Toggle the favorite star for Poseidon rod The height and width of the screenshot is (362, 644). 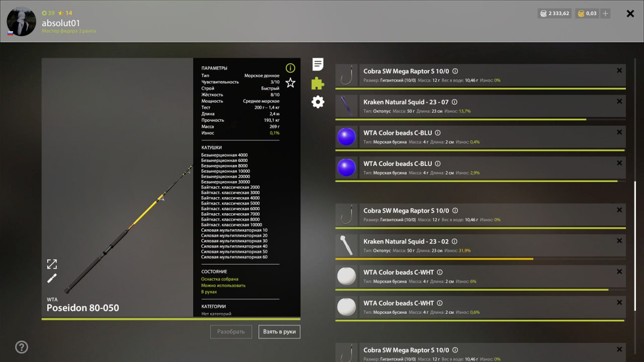[290, 82]
